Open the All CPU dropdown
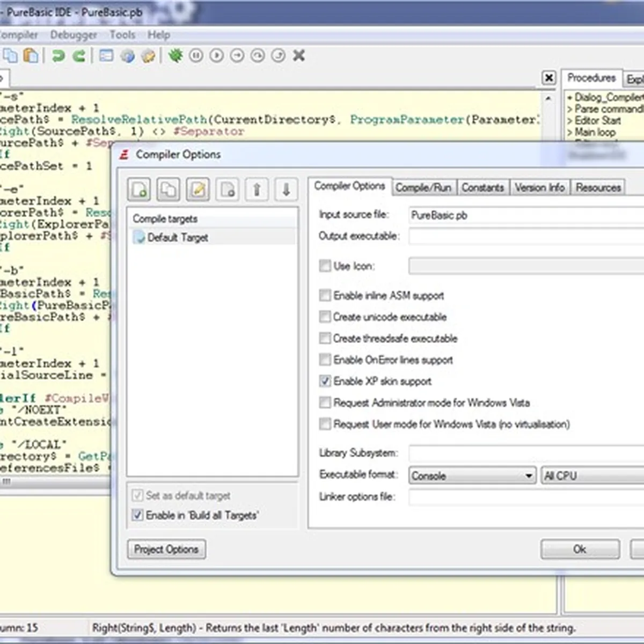644x644 pixels. pos(590,475)
